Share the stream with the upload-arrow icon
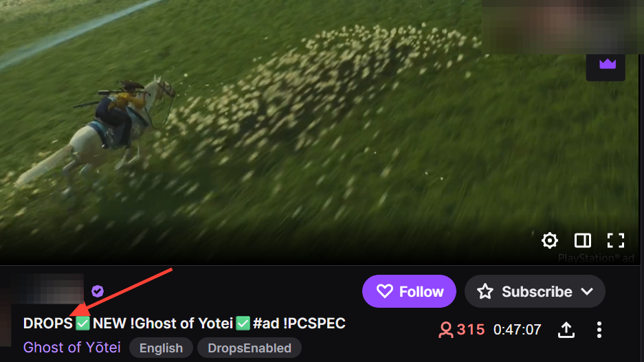Image resolution: width=644 pixels, height=362 pixels. [x=566, y=330]
